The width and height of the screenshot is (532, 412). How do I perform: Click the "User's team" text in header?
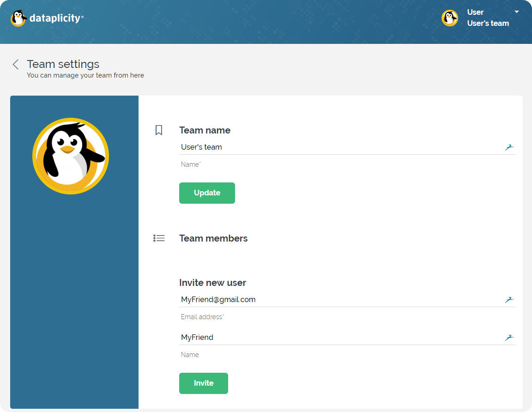tap(488, 23)
